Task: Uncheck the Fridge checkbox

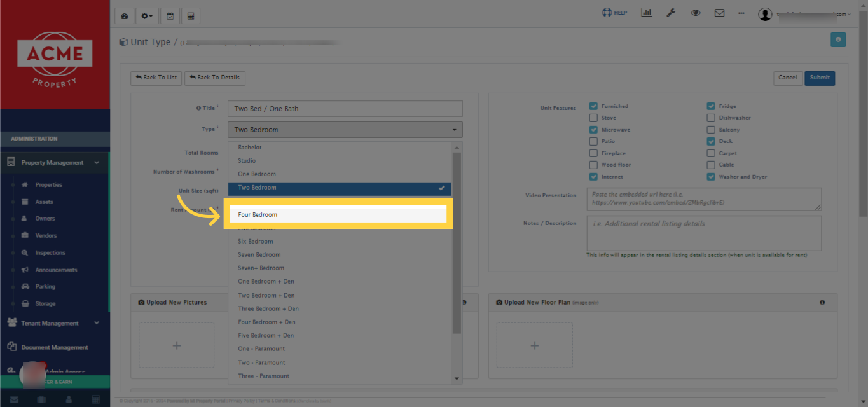Action: pyautogui.click(x=711, y=106)
